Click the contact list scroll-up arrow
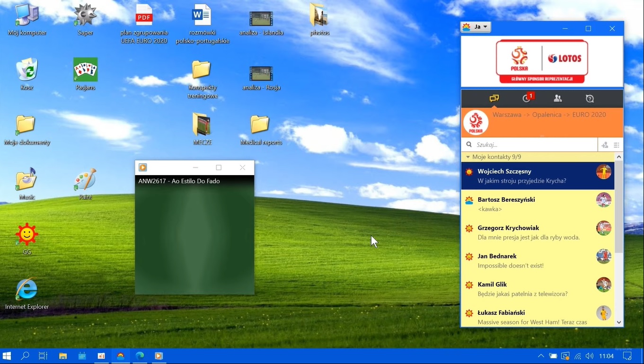Screen dimensions: 644x364 pyautogui.click(x=619, y=157)
